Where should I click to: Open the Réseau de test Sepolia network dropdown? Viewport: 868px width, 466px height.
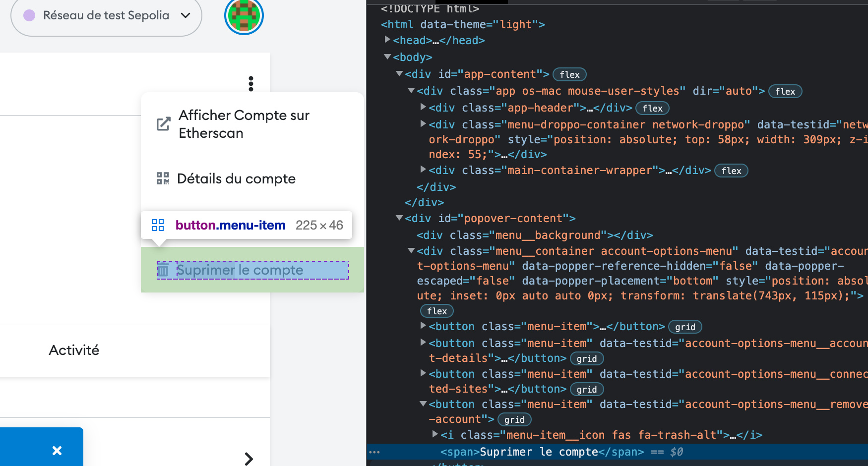pos(106,16)
